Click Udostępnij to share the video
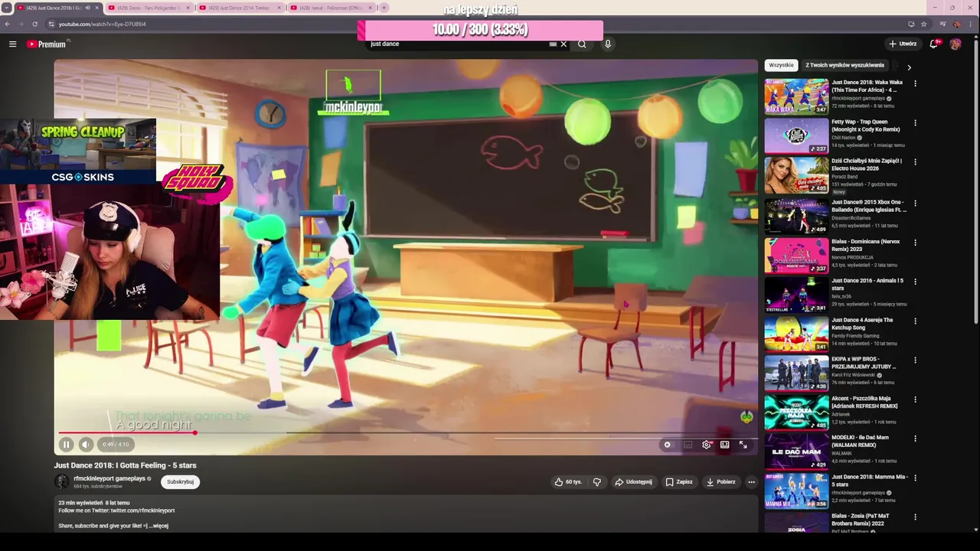980x551 pixels. [x=633, y=482]
